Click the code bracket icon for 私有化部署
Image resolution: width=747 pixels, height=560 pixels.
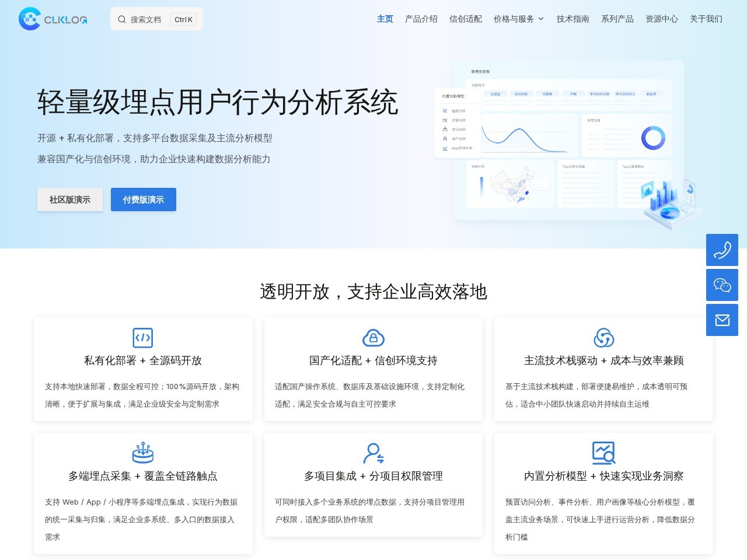point(143,338)
